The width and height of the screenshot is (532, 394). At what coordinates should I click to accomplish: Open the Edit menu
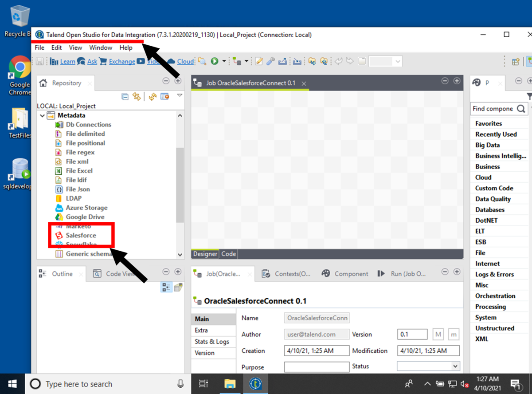tap(56, 47)
